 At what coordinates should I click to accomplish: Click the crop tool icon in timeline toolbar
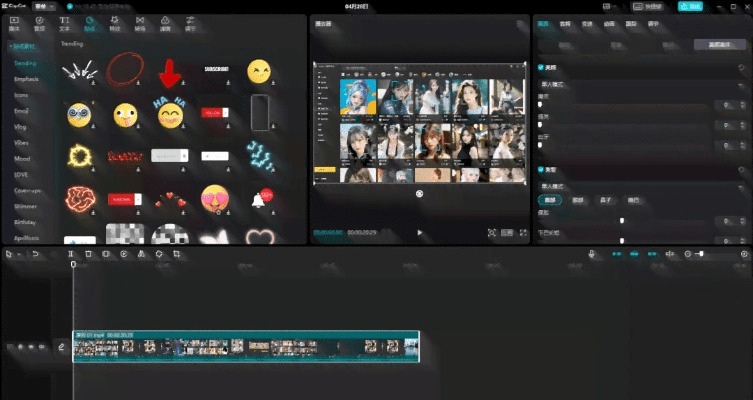(x=175, y=254)
